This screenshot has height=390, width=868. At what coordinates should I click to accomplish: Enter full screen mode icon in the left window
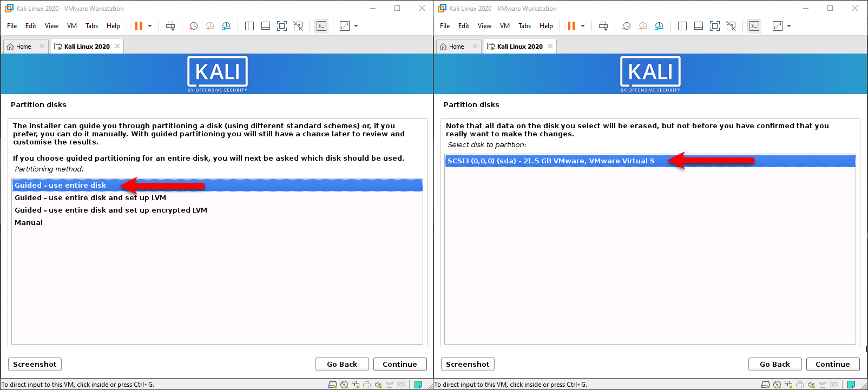pos(282,26)
